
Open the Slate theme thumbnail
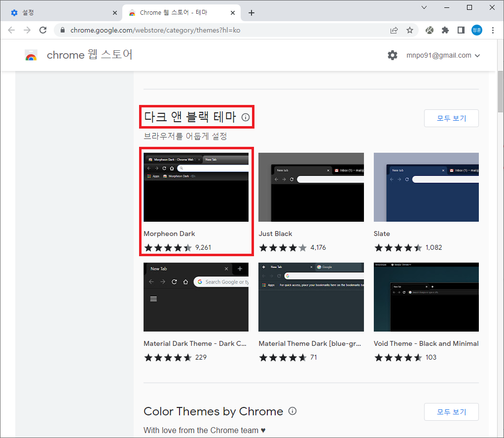(x=426, y=187)
